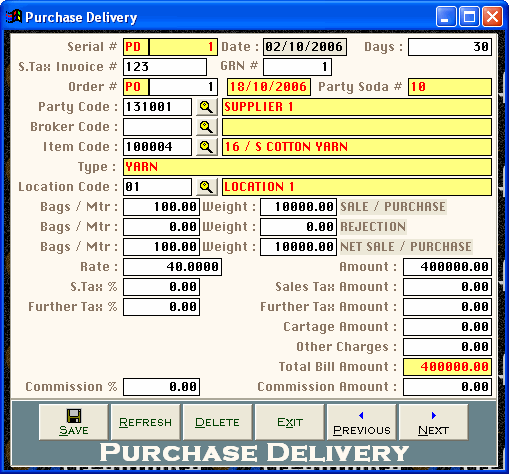Click the Refresh button
The image size is (509, 474).
pos(146,422)
